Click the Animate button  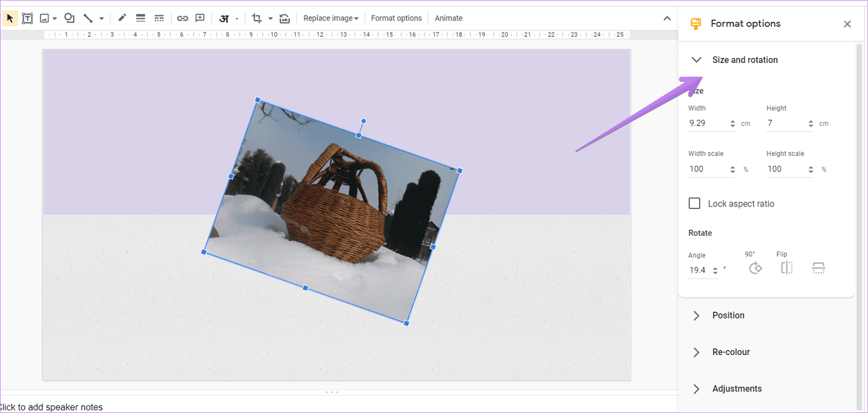[448, 18]
